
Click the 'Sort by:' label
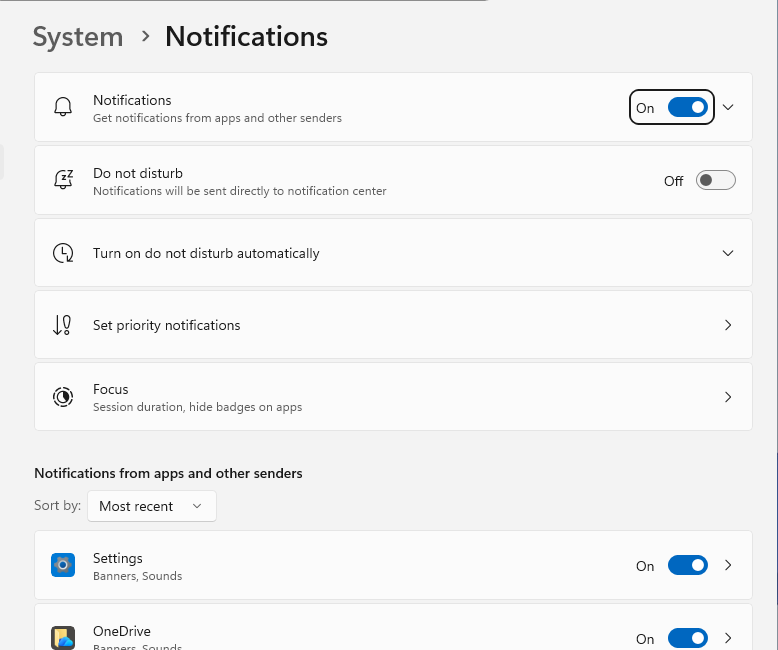[x=58, y=506]
